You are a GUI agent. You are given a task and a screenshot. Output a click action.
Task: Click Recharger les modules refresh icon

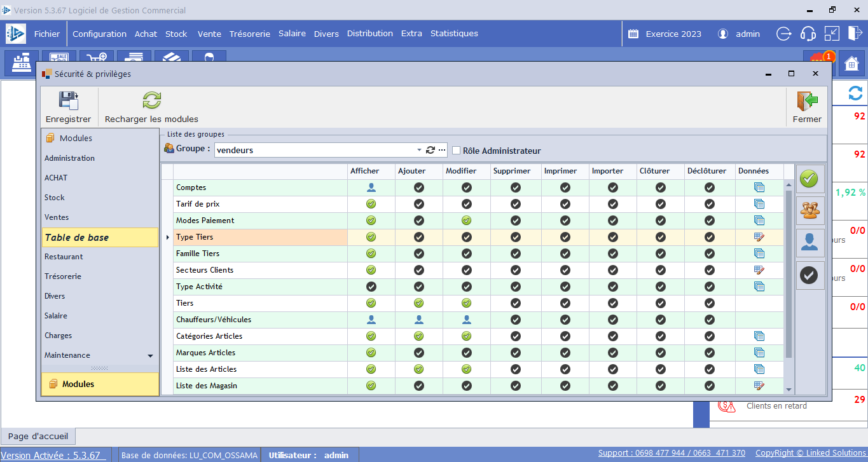[151, 100]
